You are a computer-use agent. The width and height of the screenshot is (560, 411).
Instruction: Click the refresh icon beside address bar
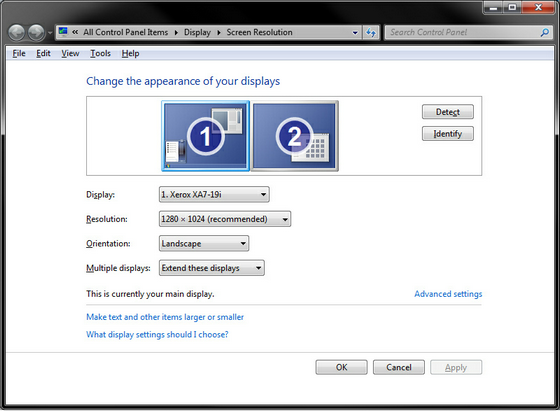tap(371, 32)
